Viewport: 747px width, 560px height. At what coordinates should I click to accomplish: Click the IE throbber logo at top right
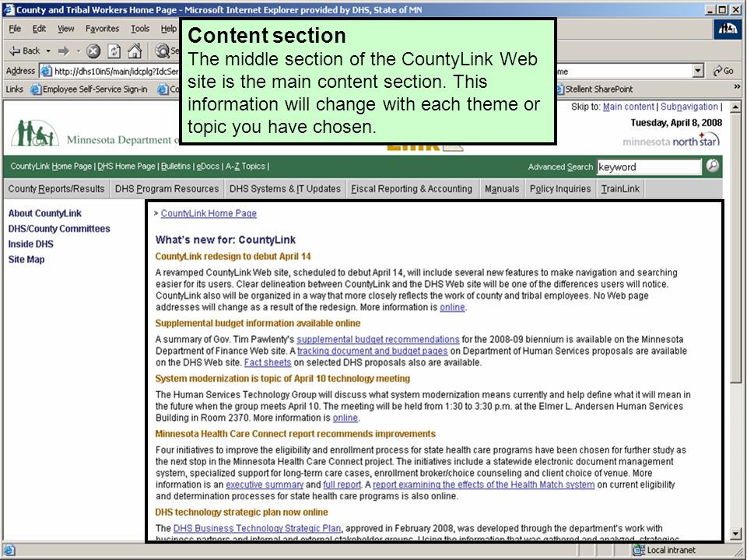coord(728,30)
